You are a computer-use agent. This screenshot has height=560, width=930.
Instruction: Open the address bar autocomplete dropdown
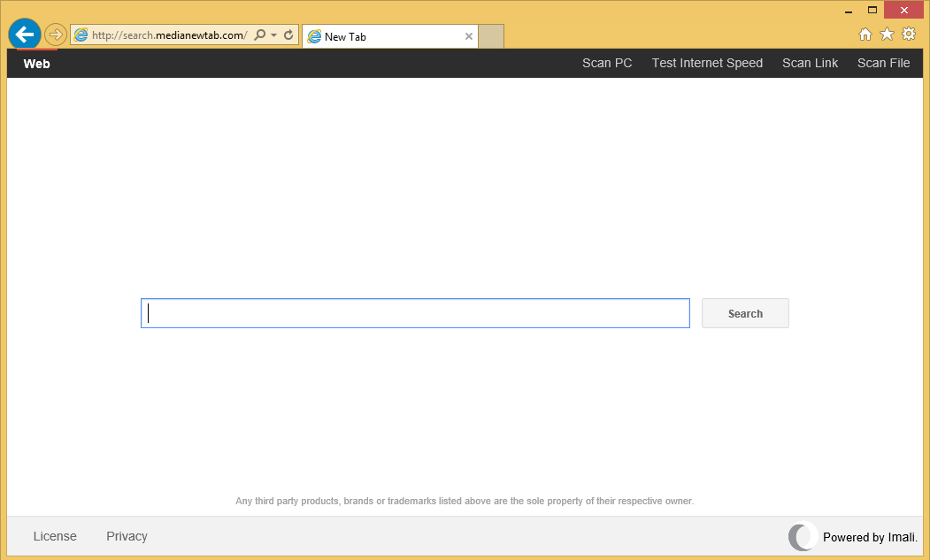273,34
